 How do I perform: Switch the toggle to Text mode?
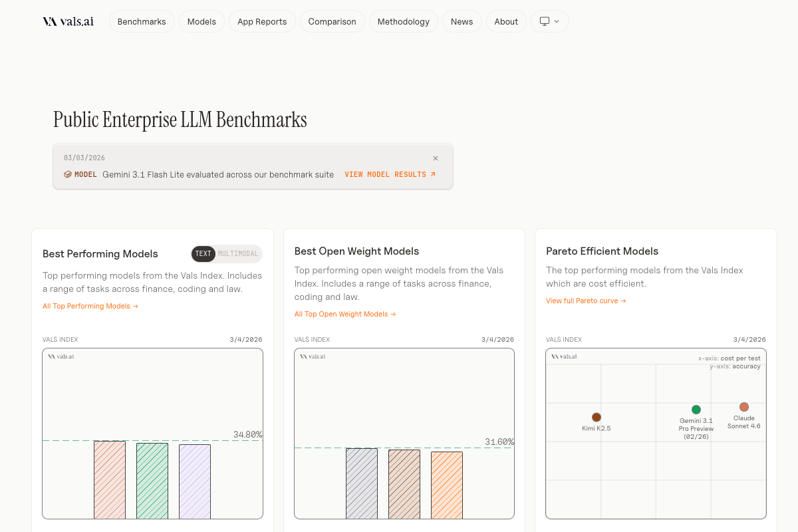coord(203,254)
